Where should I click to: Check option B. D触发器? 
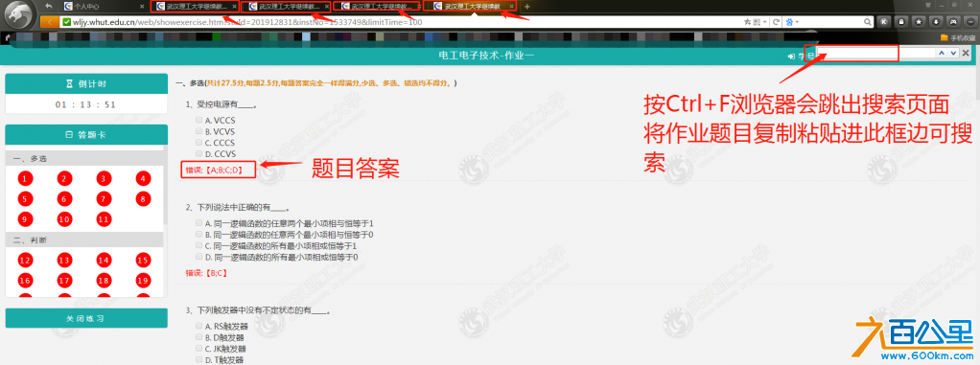pyautogui.click(x=198, y=337)
